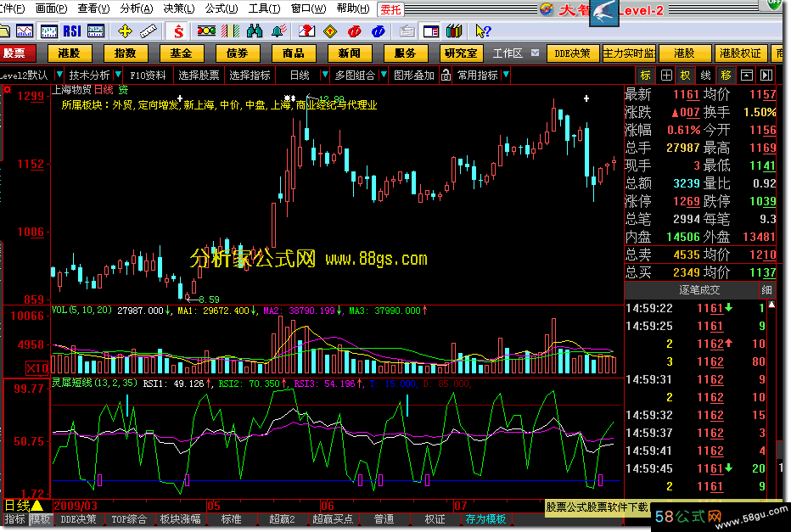Click the traffic light signal icon
The width and height of the screenshot is (791, 532).
(206, 31)
